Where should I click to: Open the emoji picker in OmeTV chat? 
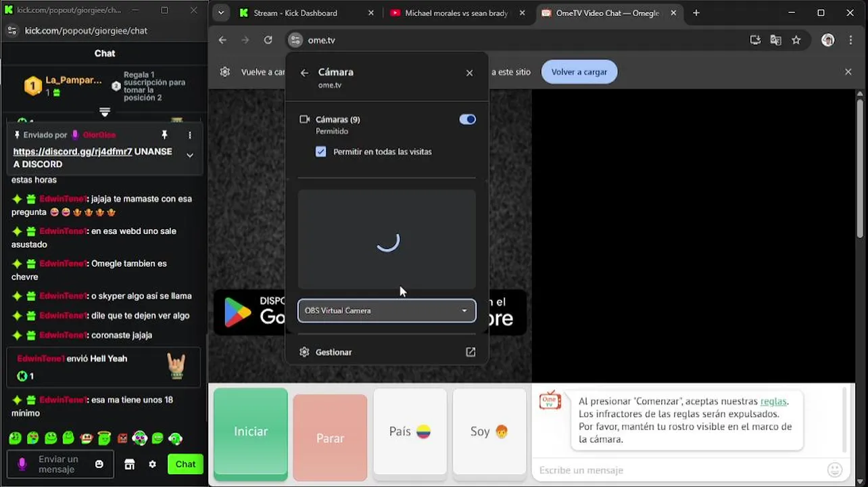[835, 469]
